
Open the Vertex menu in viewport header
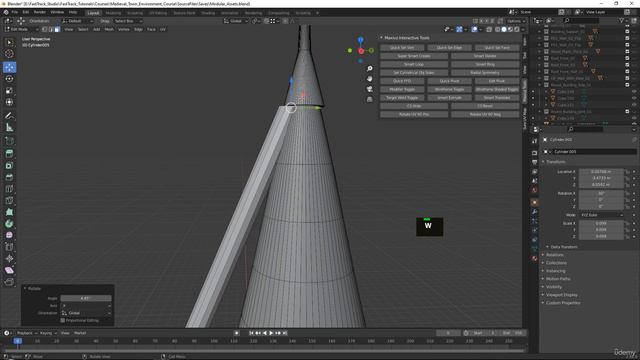pyautogui.click(x=124, y=29)
